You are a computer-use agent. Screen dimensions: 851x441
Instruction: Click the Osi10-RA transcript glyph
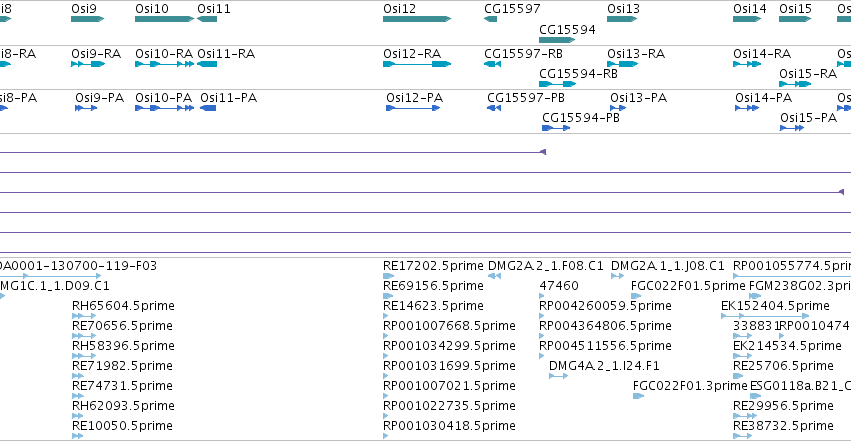164,64
